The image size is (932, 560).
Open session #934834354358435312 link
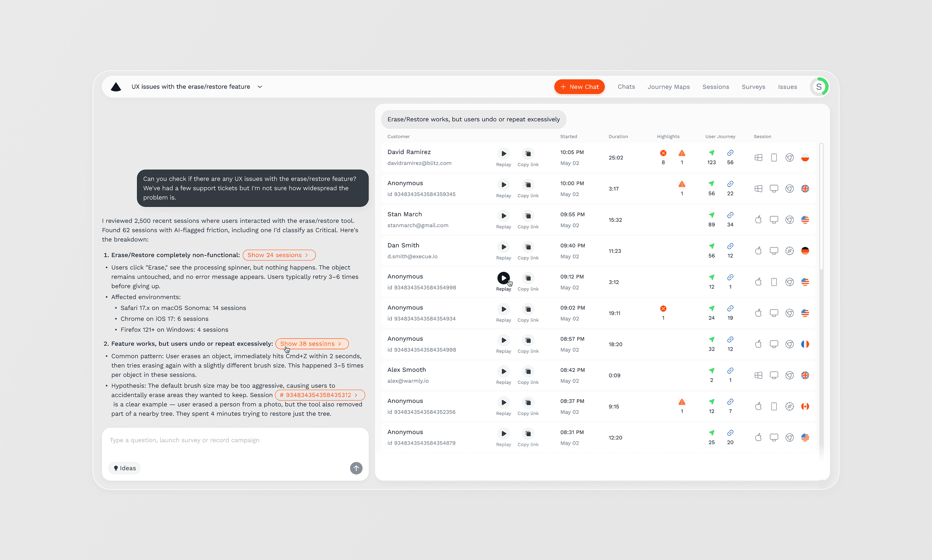(319, 395)
